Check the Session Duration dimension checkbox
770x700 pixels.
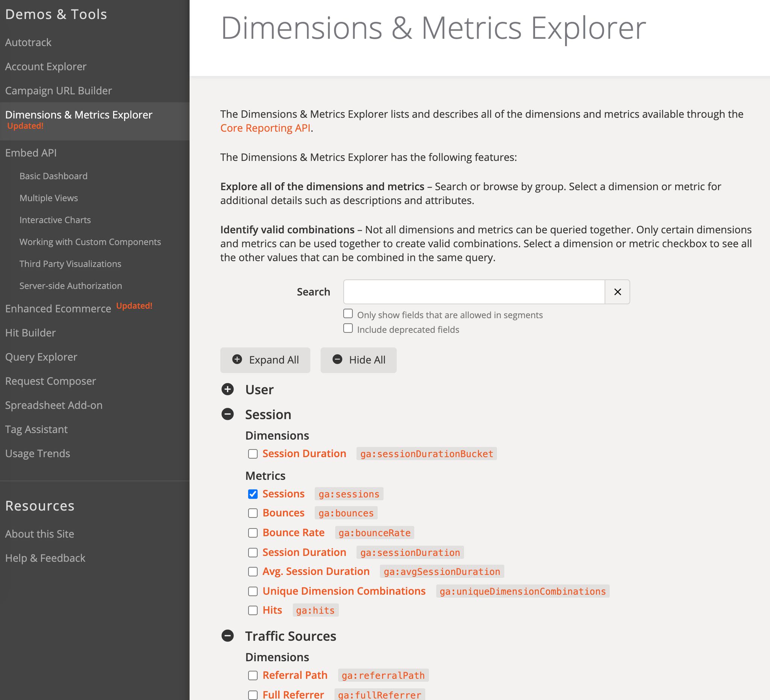253,454
